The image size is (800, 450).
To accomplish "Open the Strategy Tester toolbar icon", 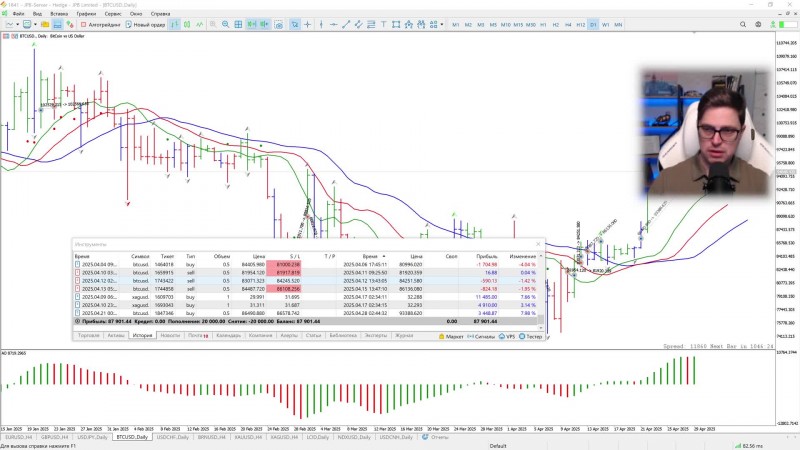I will click(x=70, y=24).
